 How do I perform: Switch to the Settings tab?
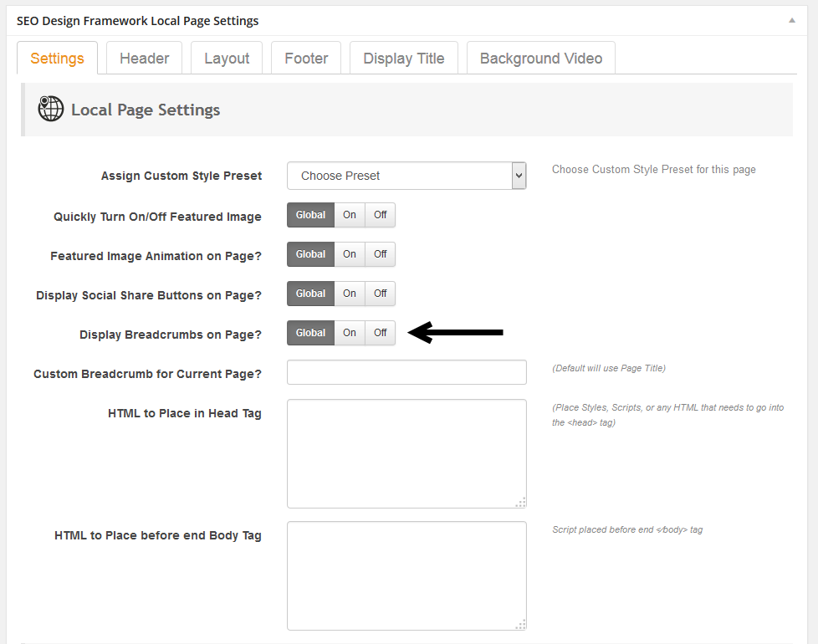(x=58, y=58)
